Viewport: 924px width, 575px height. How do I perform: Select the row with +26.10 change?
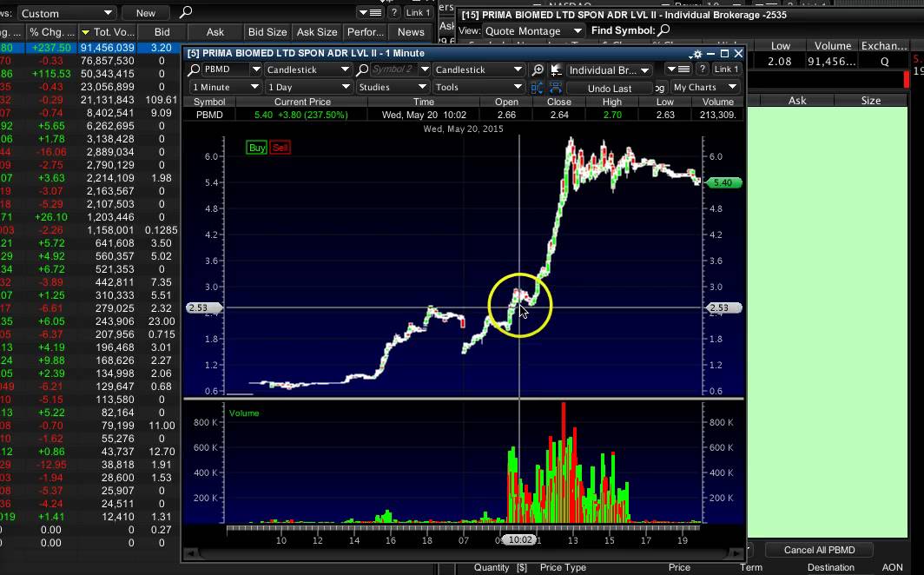pyautogui.click(x=90, y=217)
